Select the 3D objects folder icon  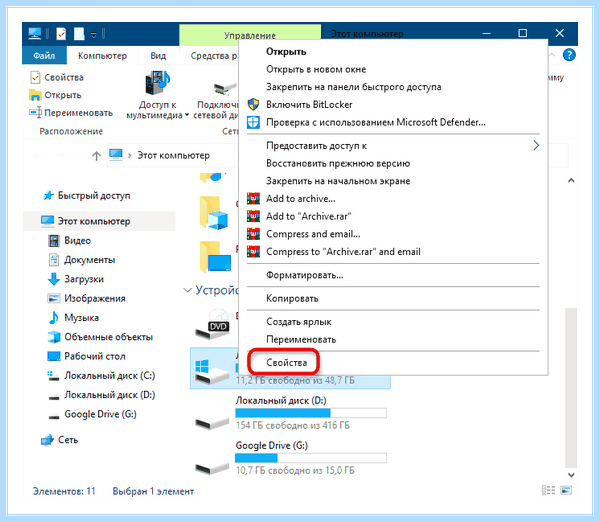click(x=214, y=213)
